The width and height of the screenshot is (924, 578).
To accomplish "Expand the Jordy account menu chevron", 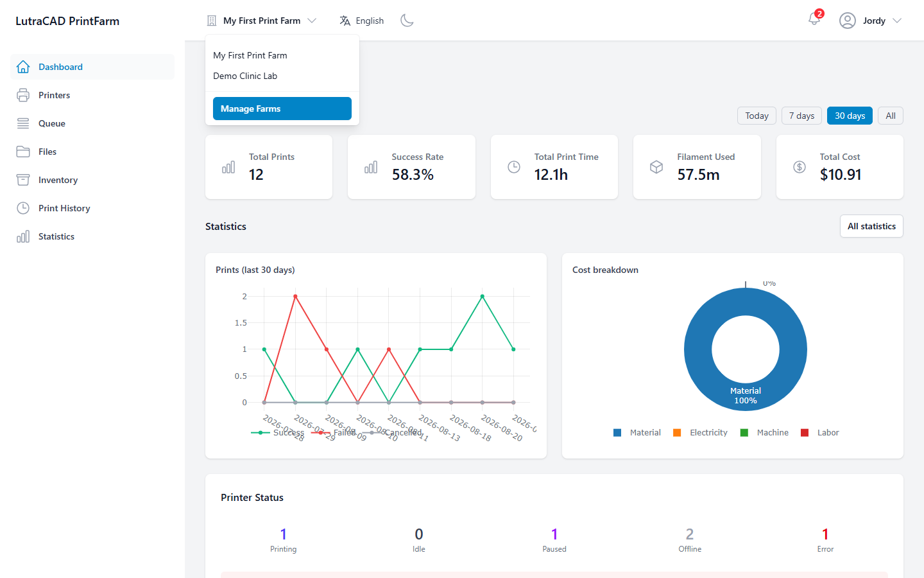I will (x=897, y=21).
